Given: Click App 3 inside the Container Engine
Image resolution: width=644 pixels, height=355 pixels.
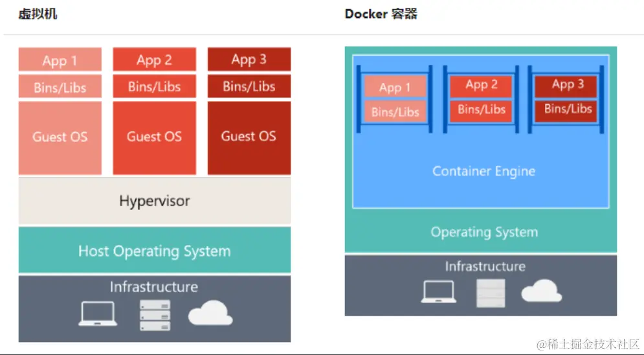Looking at the screenshot, I should pos(566,85).
